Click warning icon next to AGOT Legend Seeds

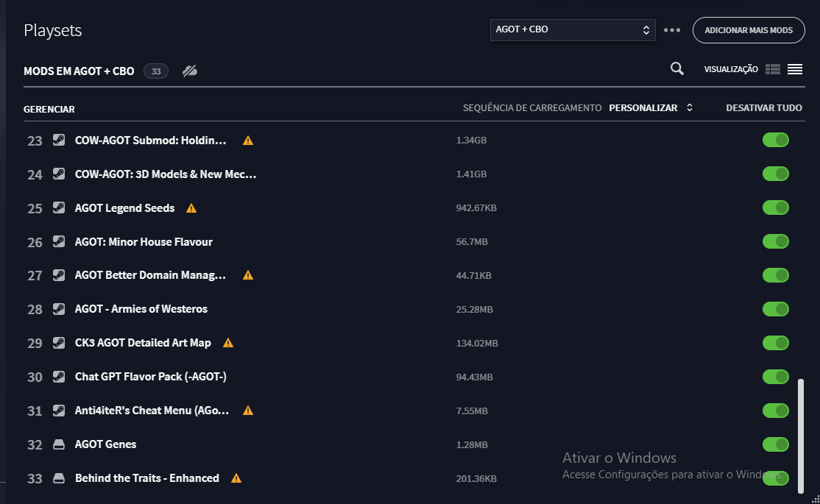click(x=191, y=208)
